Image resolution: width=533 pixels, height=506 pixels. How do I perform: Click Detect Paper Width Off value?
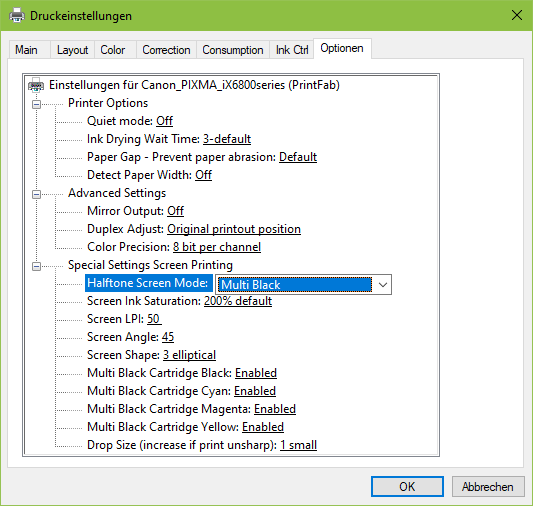point(203,175)
